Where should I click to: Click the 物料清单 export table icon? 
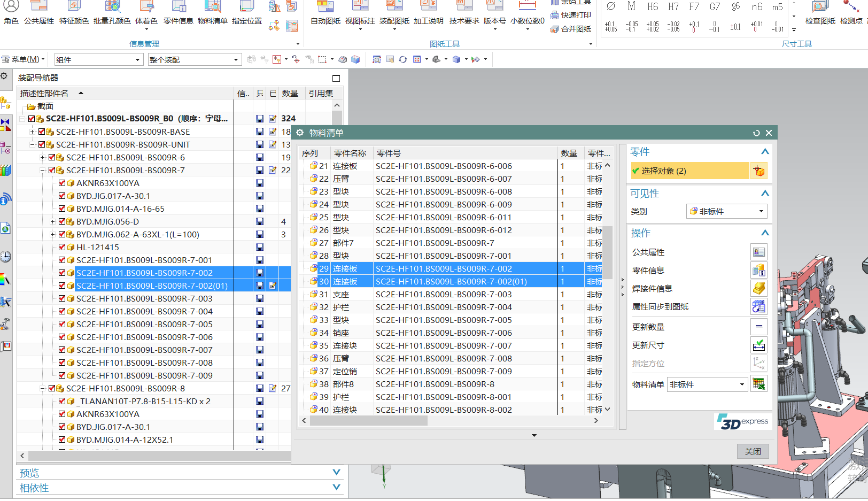758,384
